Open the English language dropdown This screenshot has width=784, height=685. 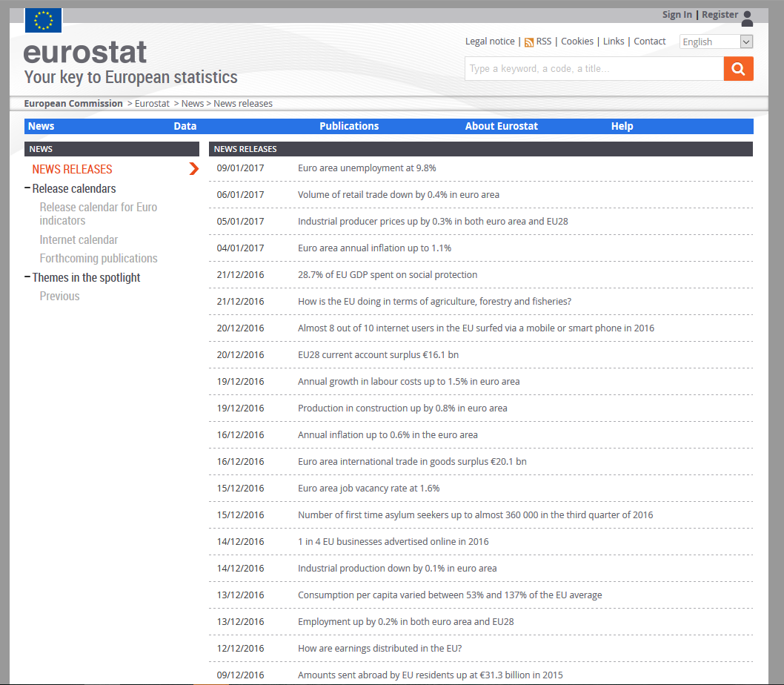tap(716, 42)
